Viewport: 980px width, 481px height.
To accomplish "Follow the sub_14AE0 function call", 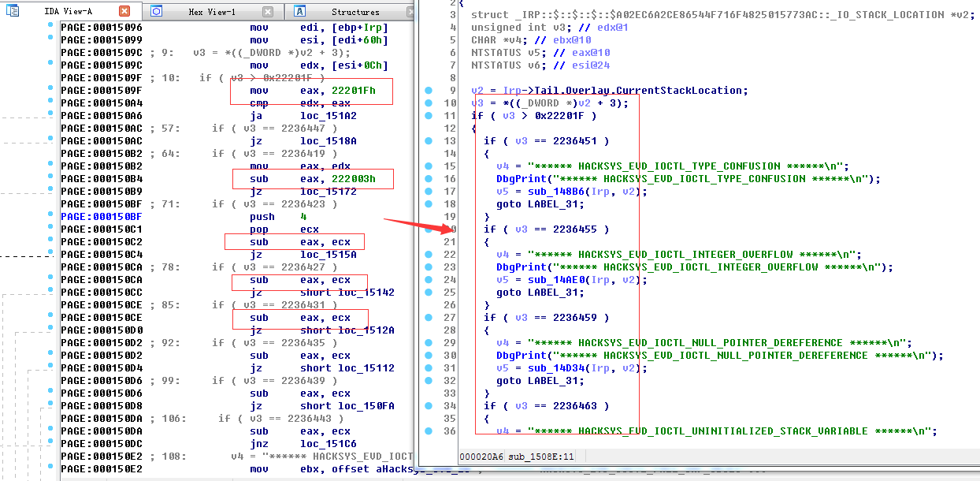I will coord(550,280).
